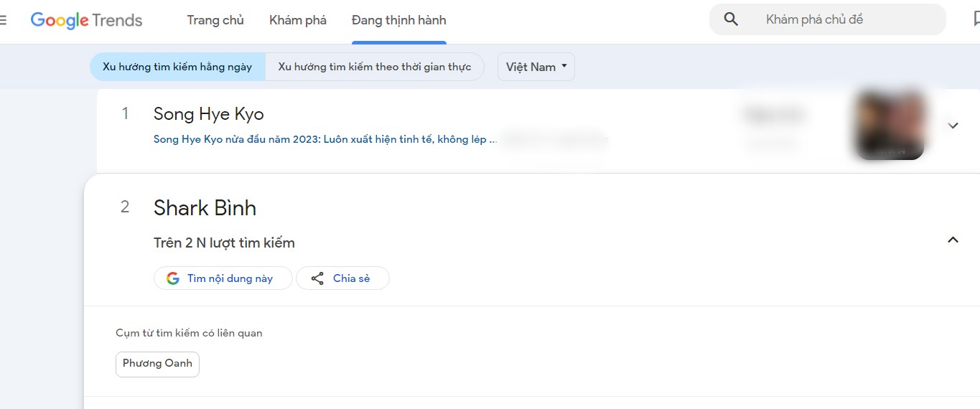980x409 pixels.
Task: Click the Shark Bình trend title
Action: [205, 208]
